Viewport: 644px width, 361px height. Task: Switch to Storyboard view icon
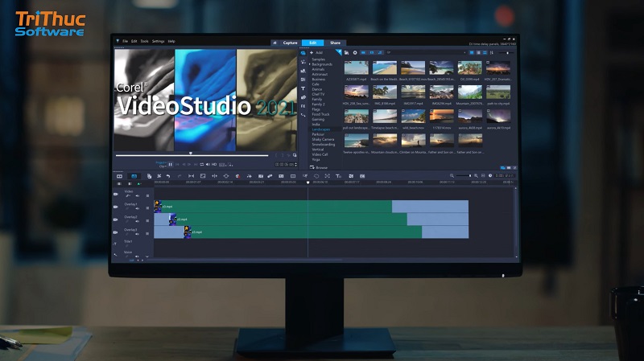point(120,175)
